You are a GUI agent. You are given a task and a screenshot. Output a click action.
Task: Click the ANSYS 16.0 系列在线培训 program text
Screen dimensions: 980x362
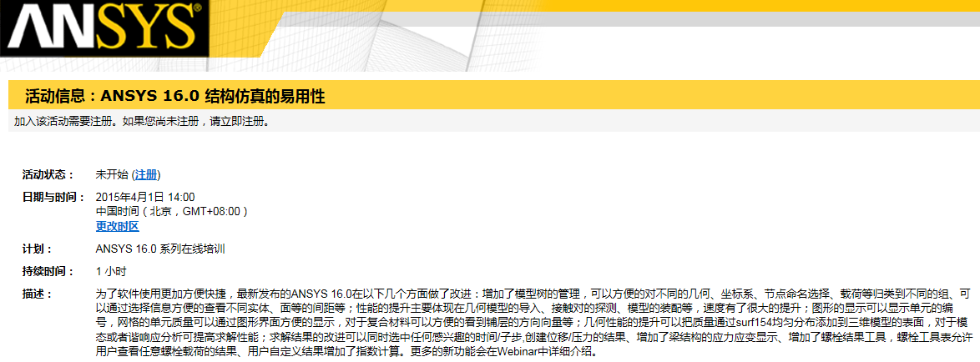point(160,249)
